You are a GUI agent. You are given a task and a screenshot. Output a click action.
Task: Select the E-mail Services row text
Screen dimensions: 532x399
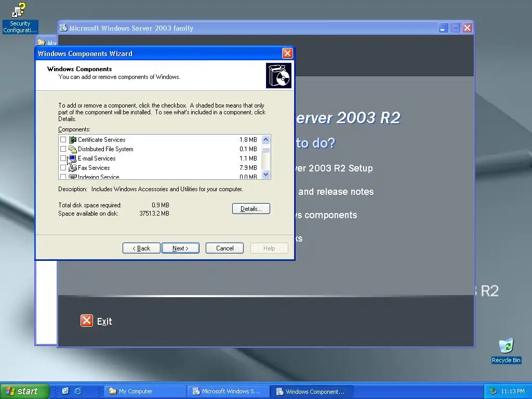coord(97,158)
